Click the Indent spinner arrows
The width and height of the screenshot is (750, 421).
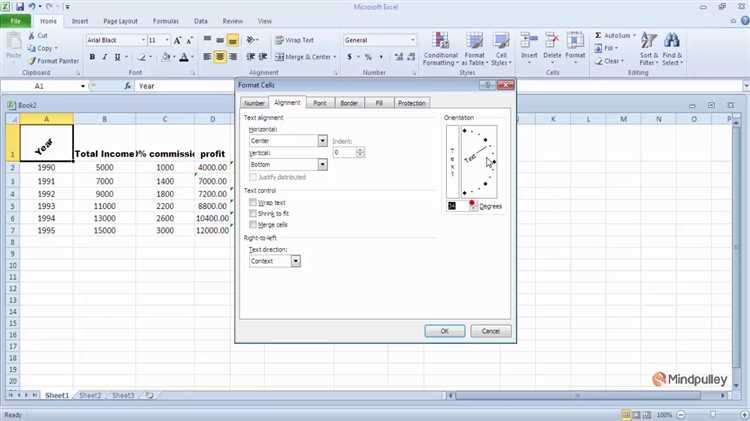coord(360,152)
